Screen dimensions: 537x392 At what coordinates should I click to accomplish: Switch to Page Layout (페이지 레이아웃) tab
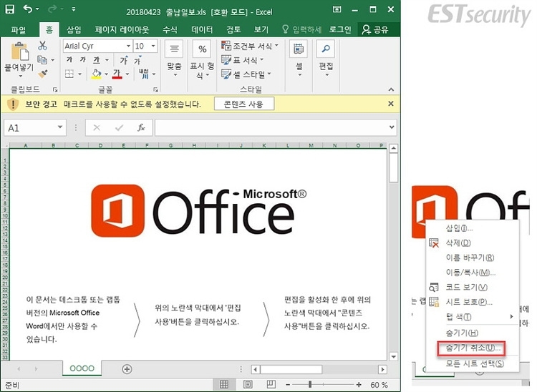click(x=122, y=30)
